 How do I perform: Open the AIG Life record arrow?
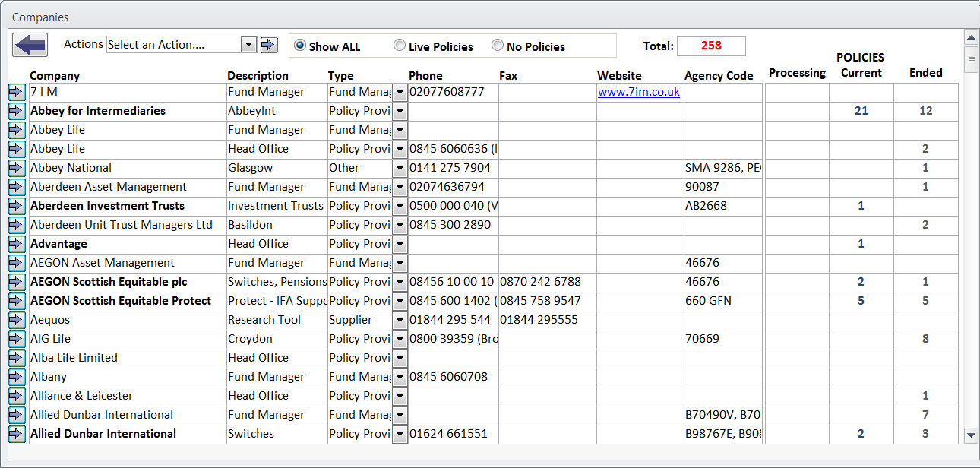(17, 339)
